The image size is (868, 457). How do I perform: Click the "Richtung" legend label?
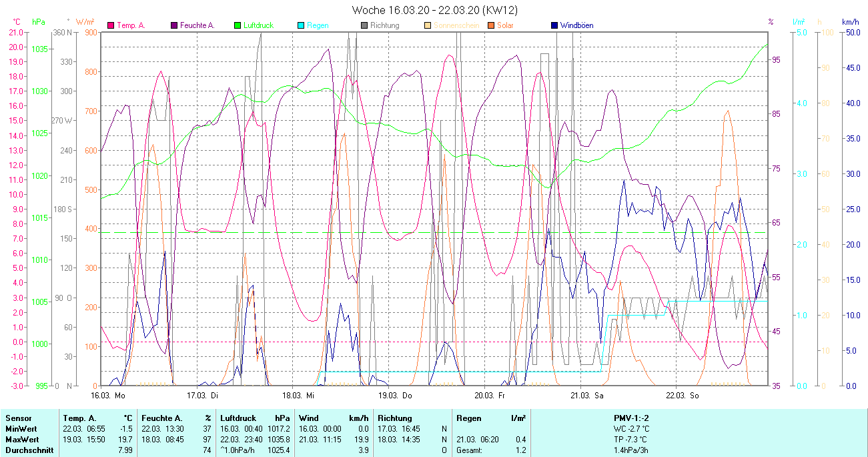[x=385, y=25]
